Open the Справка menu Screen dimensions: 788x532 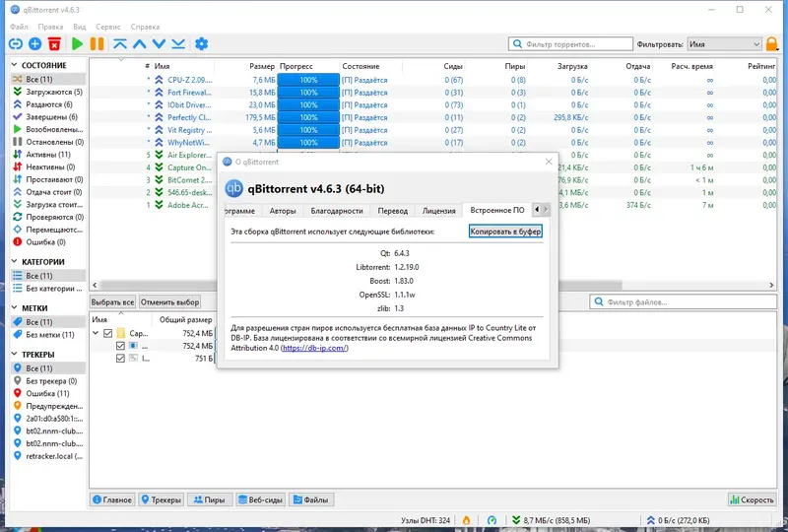[145, 27]
